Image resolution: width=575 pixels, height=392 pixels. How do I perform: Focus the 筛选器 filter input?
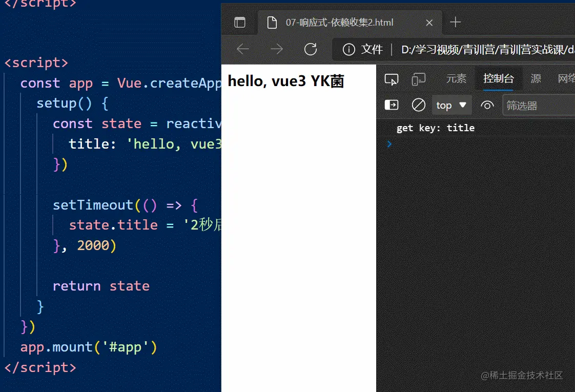(539, 106)
